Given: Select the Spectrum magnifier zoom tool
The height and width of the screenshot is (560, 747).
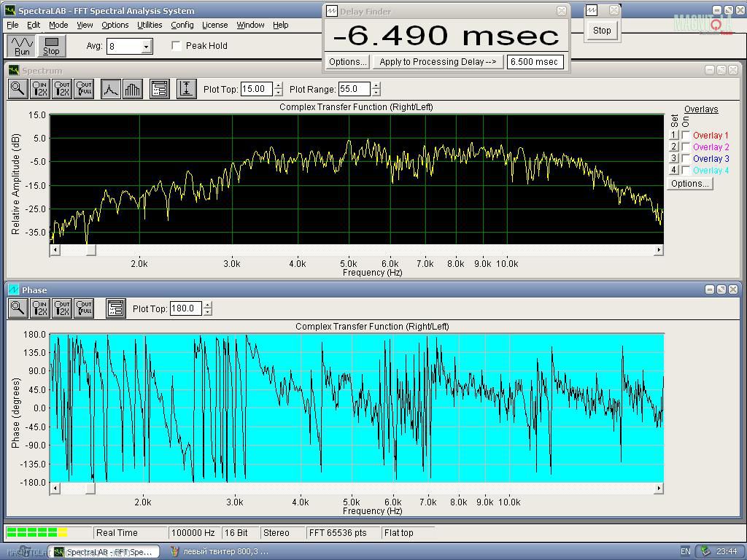Looking at the screenshot, I should tap(18, 89).
